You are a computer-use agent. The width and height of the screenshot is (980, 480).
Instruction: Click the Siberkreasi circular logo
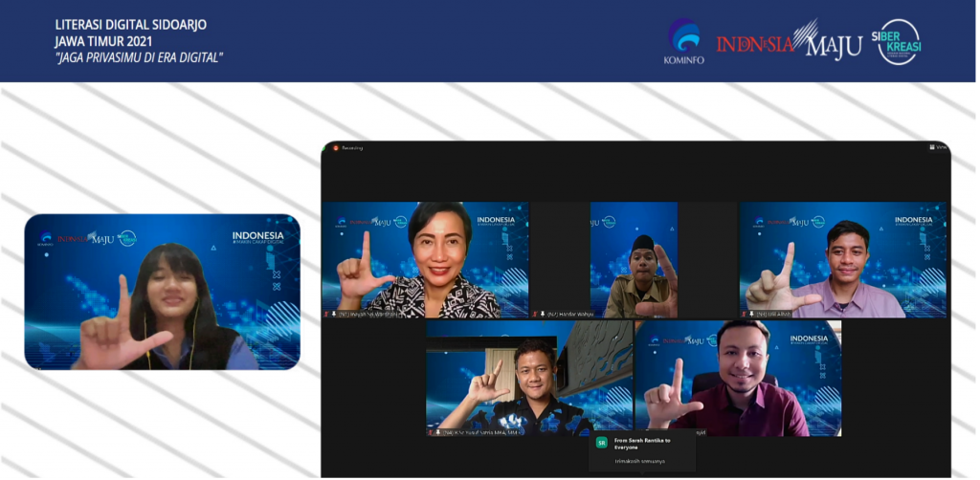898,41
